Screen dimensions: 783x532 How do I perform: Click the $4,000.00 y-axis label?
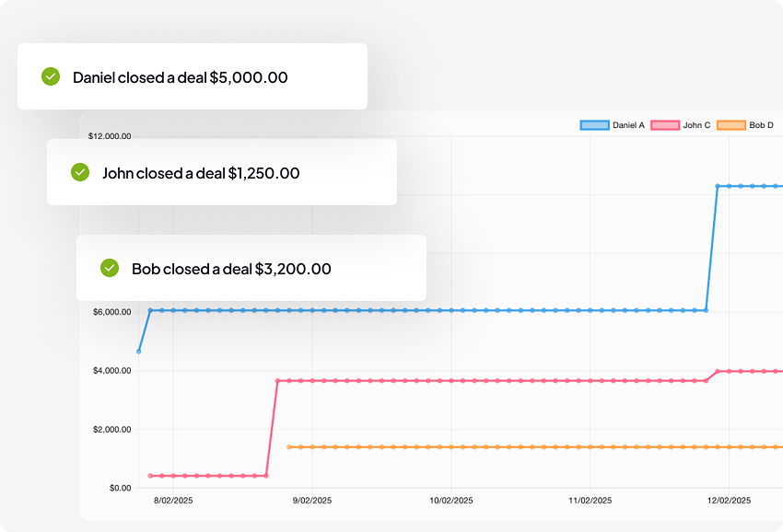(110, 371)
